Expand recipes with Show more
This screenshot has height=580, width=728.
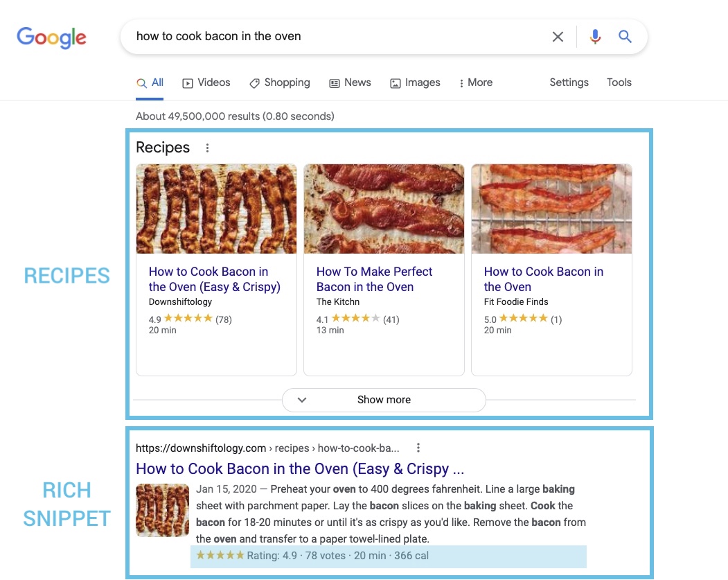384,400
